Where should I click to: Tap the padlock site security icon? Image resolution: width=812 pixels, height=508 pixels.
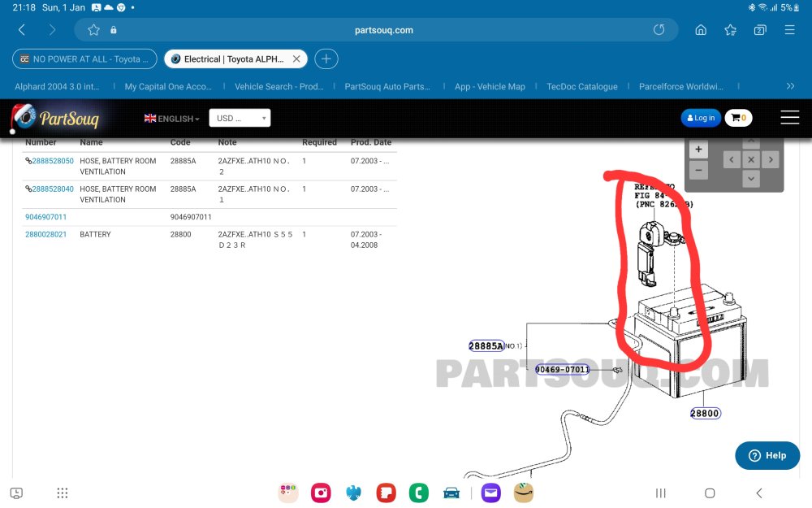(x=114, y=30)
